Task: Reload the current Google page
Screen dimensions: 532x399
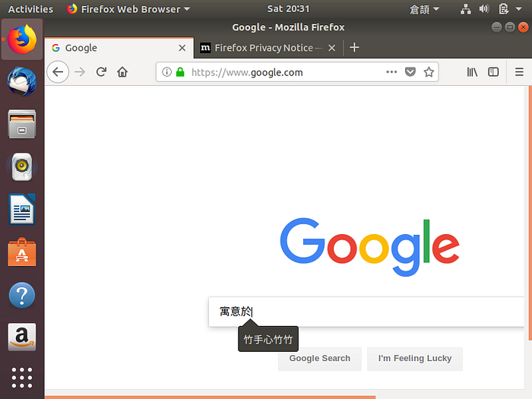Action: coord(101,72)
